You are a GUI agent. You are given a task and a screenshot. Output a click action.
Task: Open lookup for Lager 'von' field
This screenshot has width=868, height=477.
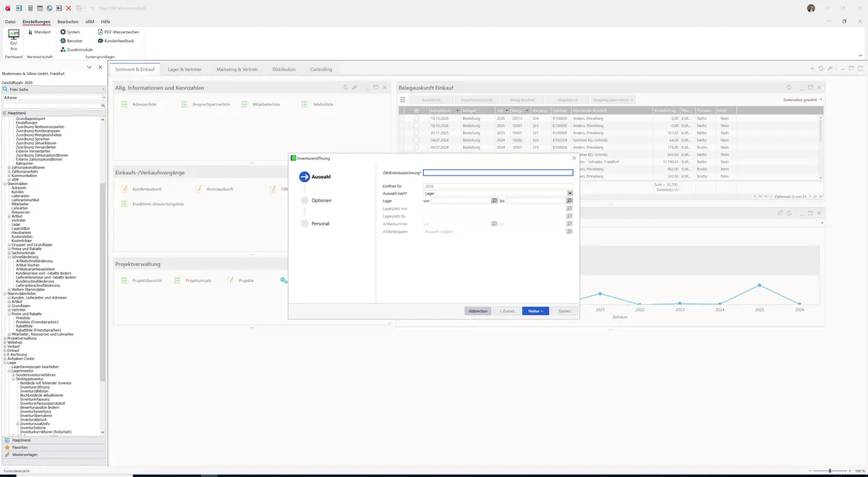[x=494, y=200]
